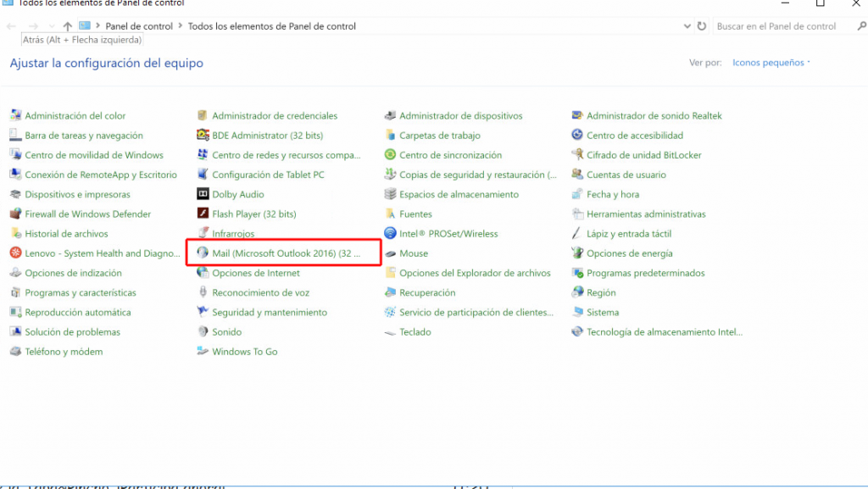Open the recent locations arrow in navigation

tap(52, 26)
